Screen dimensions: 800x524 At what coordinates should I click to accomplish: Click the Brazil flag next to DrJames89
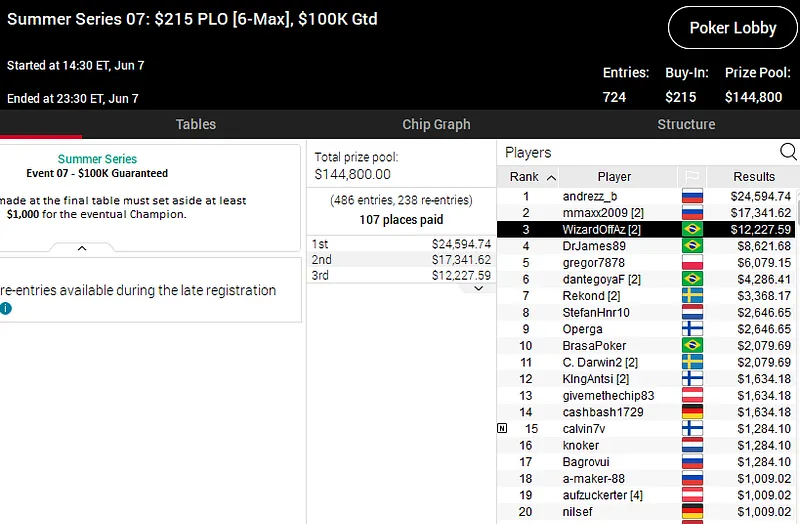(691, 246)
